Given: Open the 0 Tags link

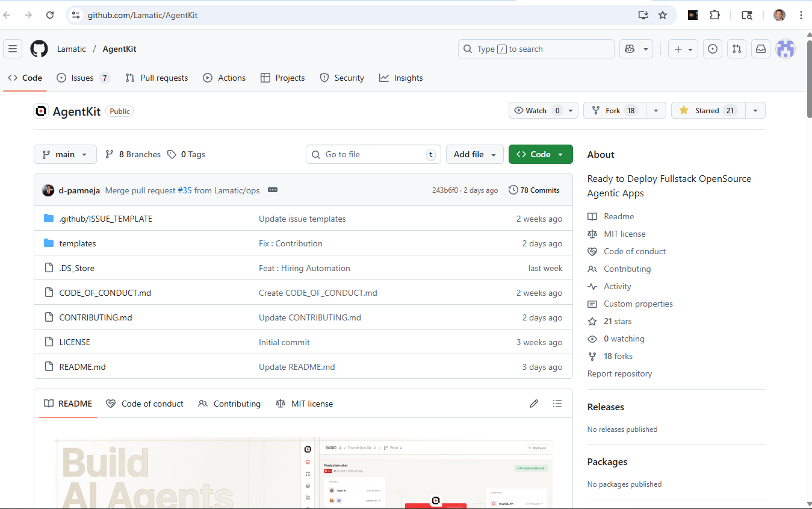Looking at the screenshot, I should point(186,154).
